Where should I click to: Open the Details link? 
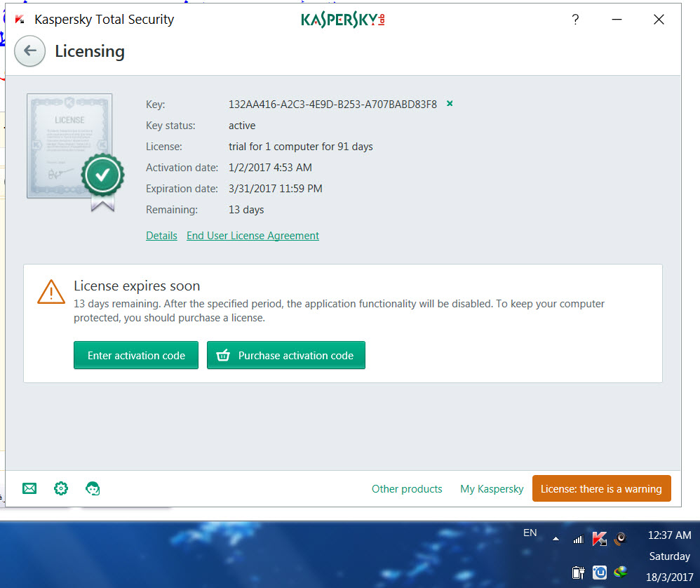click(x=161, y=236)
